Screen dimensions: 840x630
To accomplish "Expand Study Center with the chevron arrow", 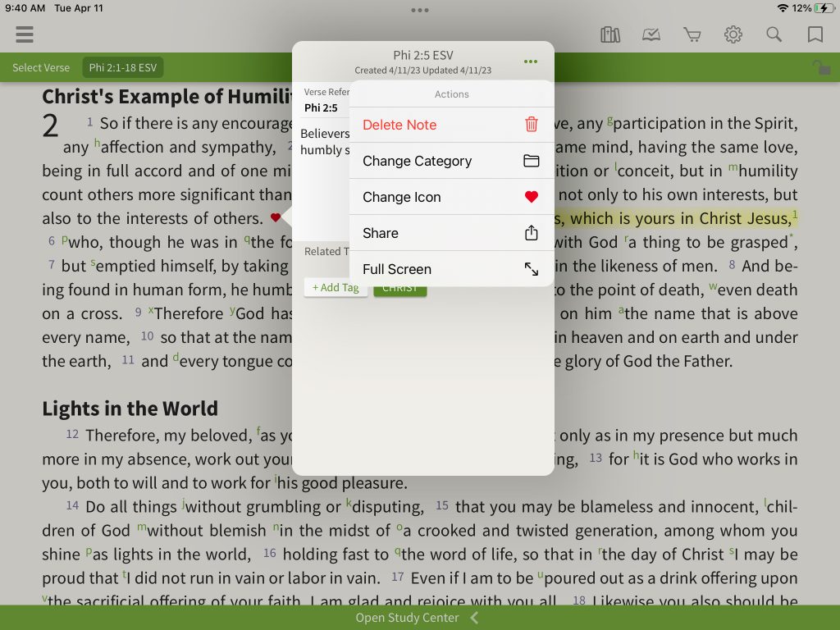I will (475, 618).
